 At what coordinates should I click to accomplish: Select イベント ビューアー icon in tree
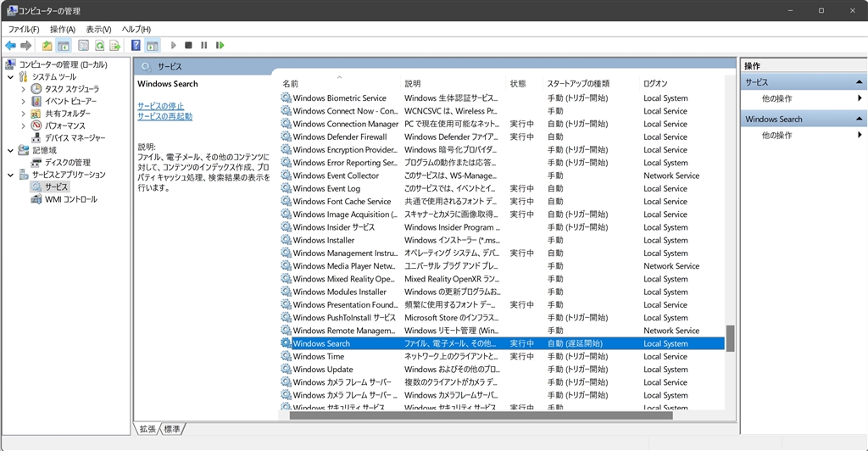click(36, 101)
